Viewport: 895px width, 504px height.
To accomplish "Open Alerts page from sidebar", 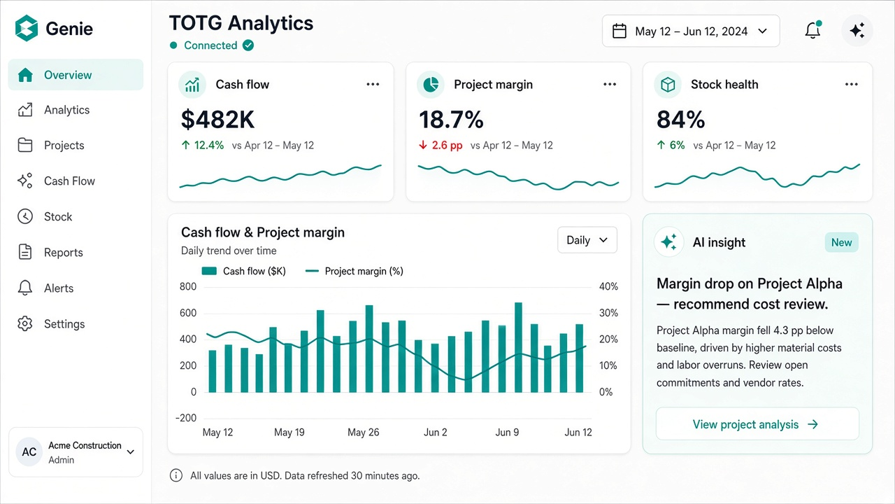I will pyautogui.click(x=76, y=288).
